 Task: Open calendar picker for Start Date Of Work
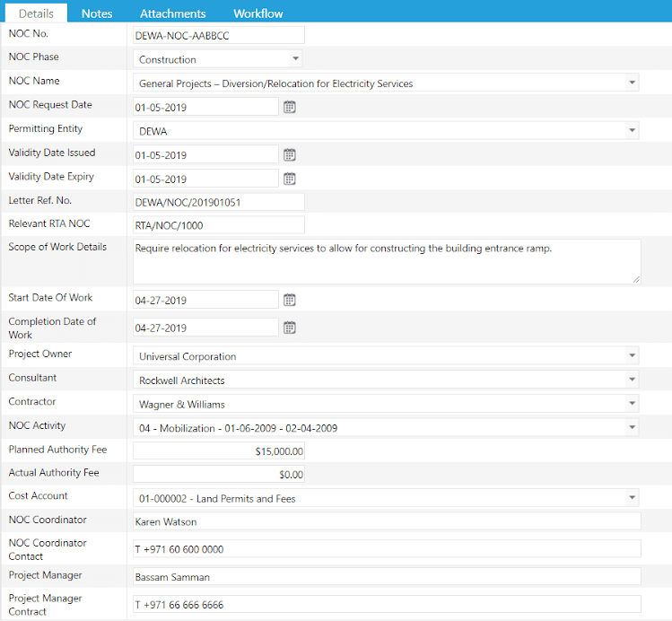click(x=290, y=300)
